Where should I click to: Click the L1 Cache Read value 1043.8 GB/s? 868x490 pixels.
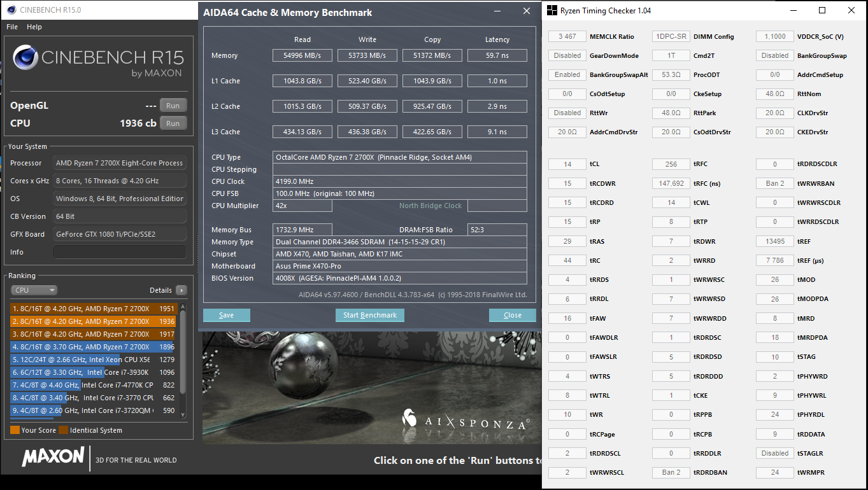[302, 81]
